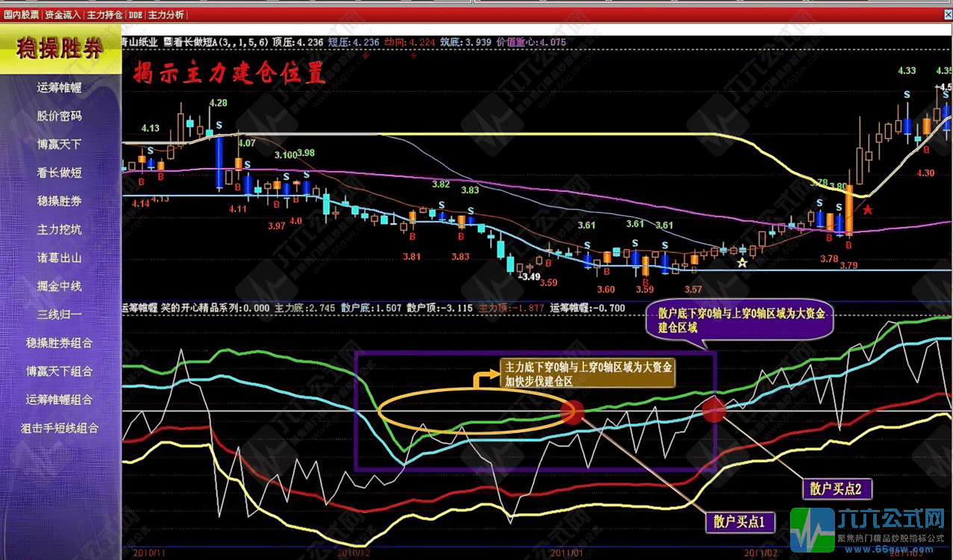Choose the 股价密码 indicator in sidebar

(x=60, y=116)
